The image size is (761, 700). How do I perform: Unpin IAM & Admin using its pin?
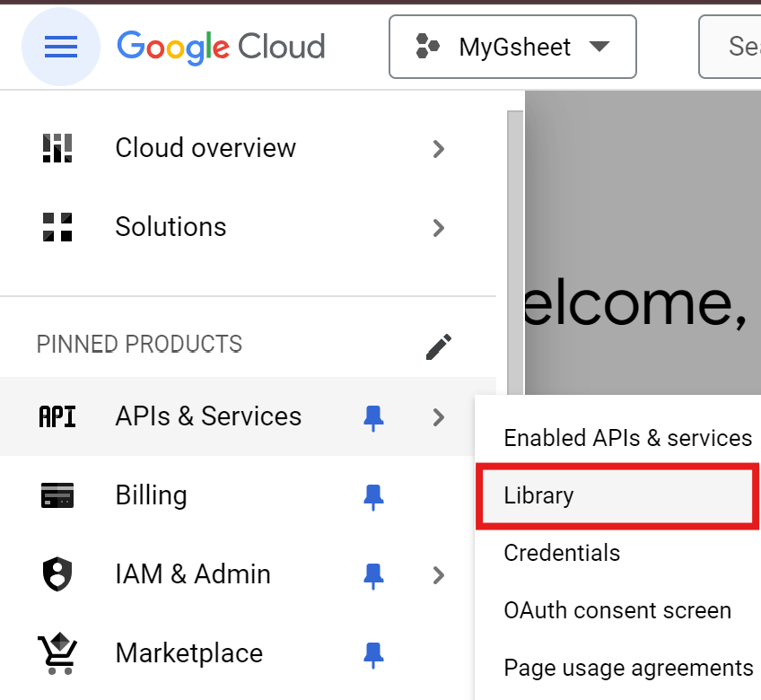373,576
